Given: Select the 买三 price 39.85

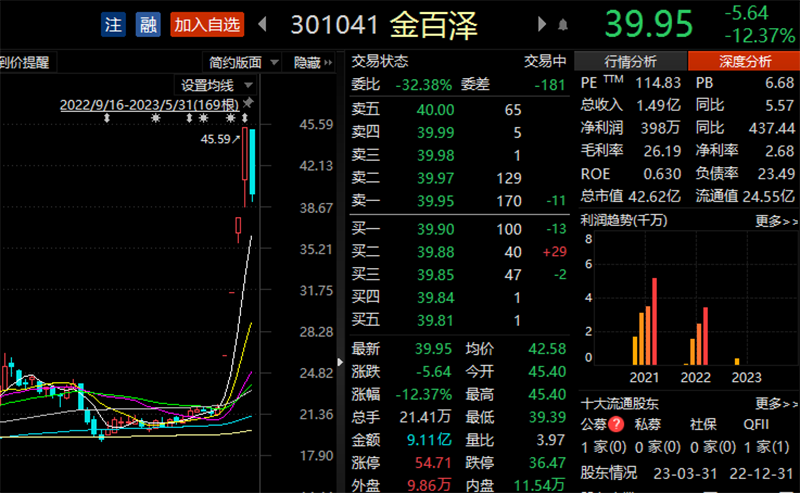Looking at the screenshot, I should 435,275.
